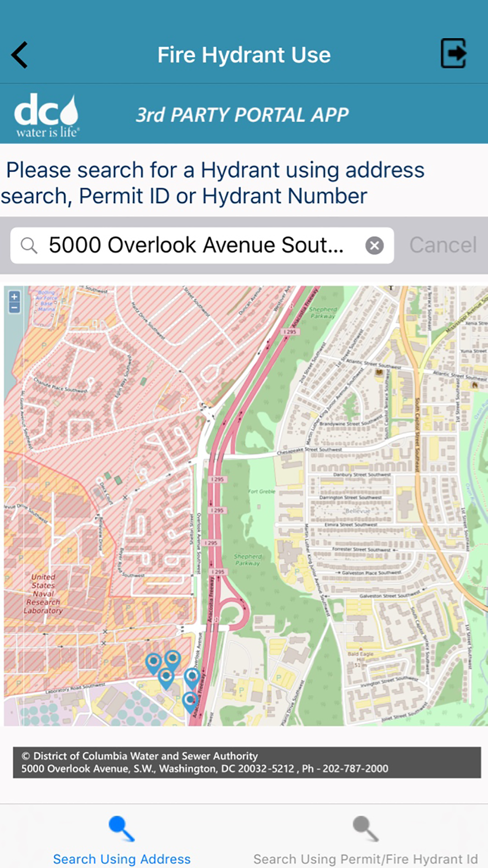Zoom out the map with the minus button

15,308
